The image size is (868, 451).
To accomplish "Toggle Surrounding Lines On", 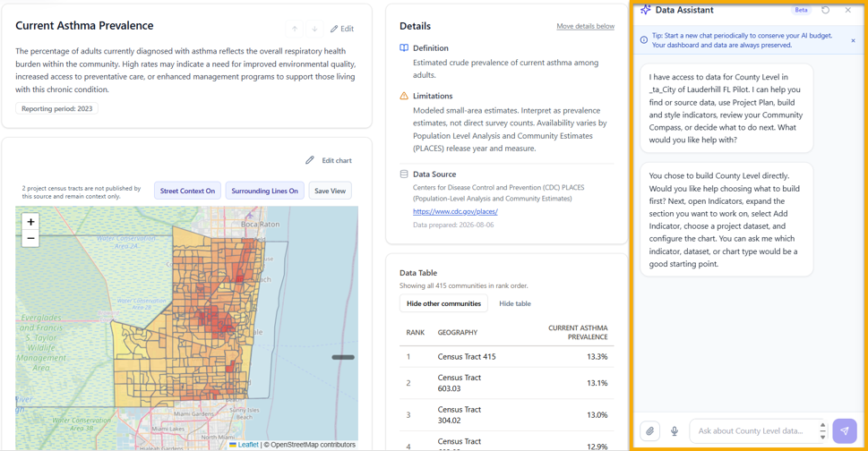I will (x=264, y=191).
